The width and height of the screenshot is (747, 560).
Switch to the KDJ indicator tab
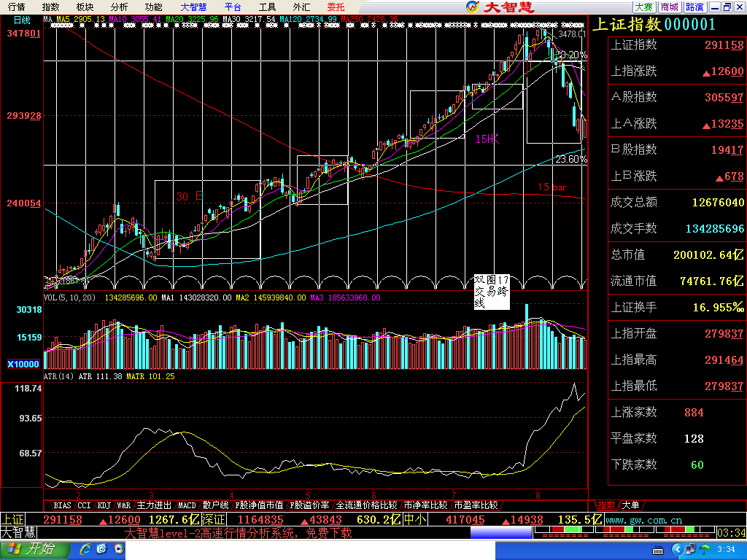[104, 505]
